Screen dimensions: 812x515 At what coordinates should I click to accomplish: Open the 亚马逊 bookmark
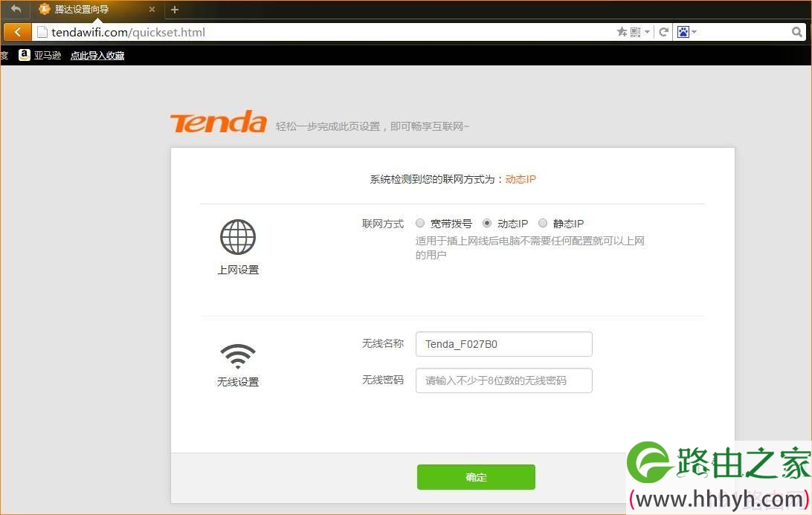tap(40, 55)
